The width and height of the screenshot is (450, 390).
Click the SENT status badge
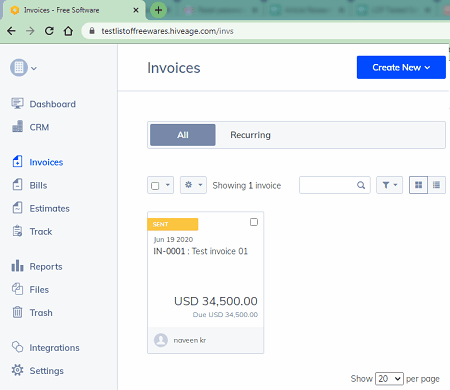(x=173, y=224)
